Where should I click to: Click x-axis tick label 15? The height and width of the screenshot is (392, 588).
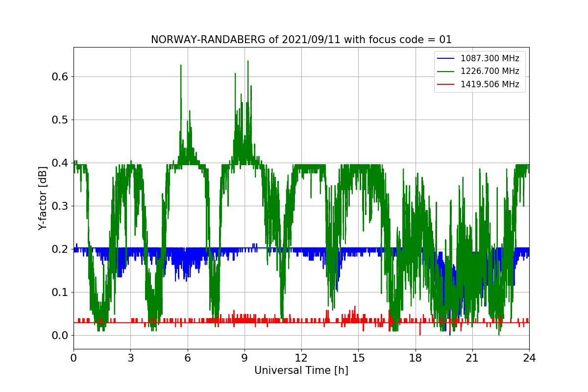click(358, 358)
